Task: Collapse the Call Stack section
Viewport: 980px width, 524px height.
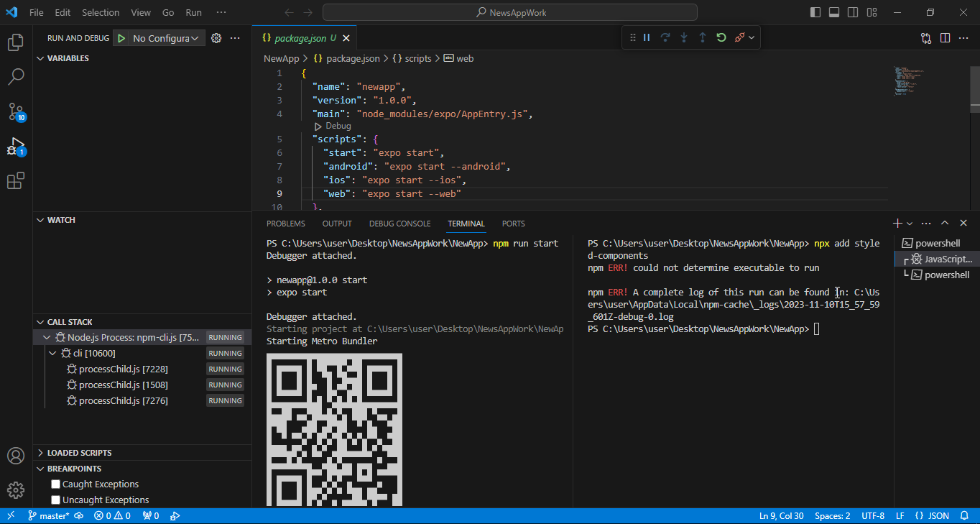Action: (41, 322)
